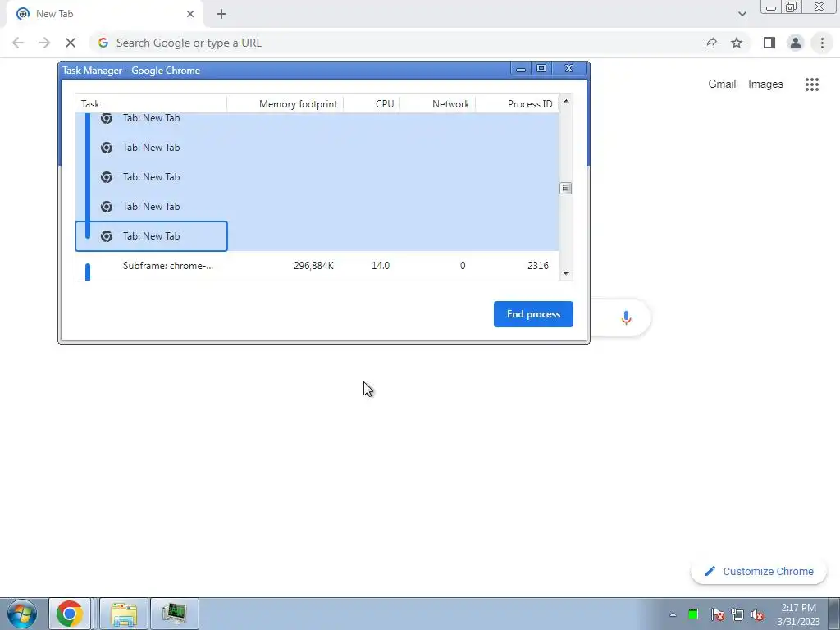Open the Windows Start menu
This screenshot has height=630, width=840.
(x=22, y=614)
